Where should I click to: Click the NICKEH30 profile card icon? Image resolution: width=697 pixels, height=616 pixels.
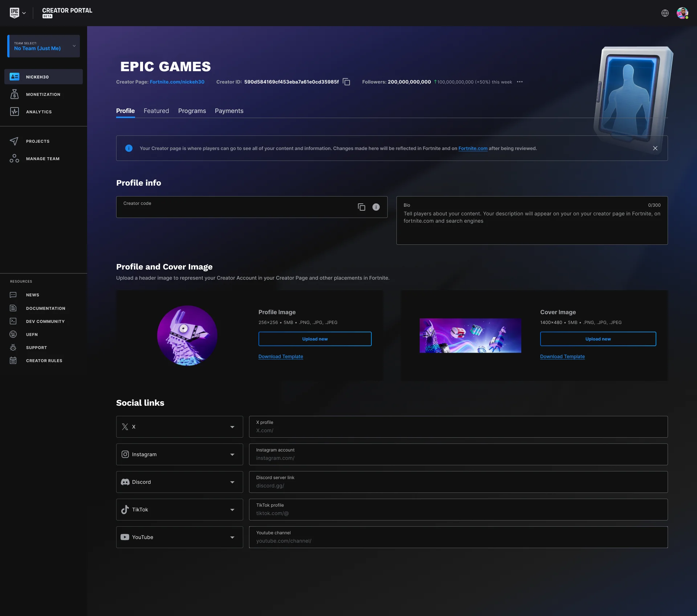[15, 77]
